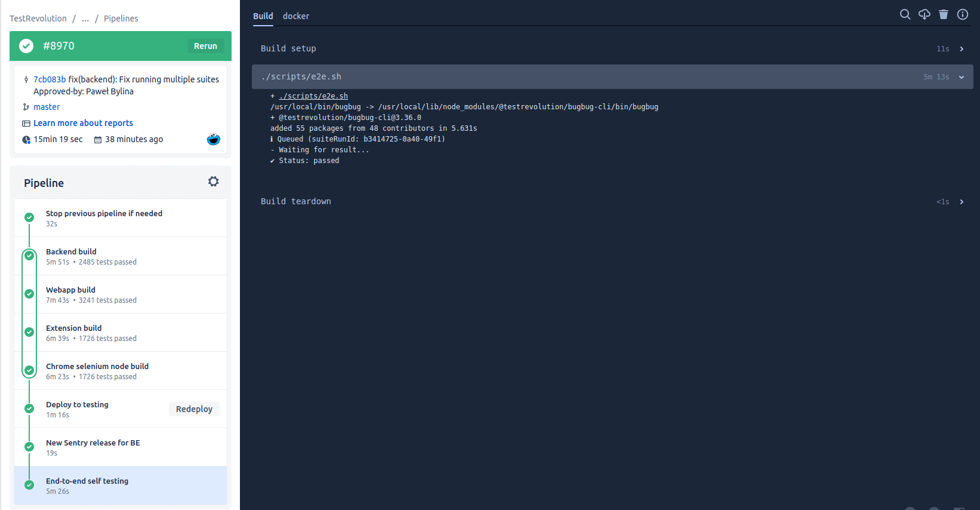Download the build log via the cloud icon
The width and height of the screenshot is (980, 510).
click(x=924, y=14)
